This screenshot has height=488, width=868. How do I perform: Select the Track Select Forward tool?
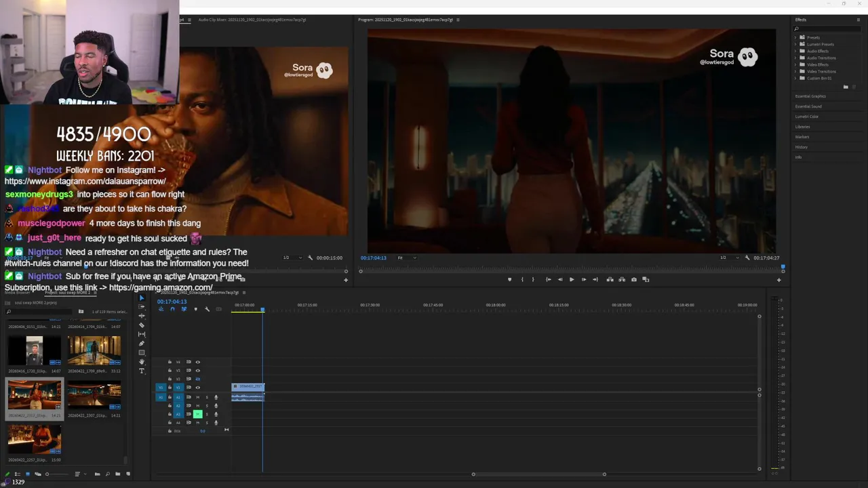click(x=142, y=307)
